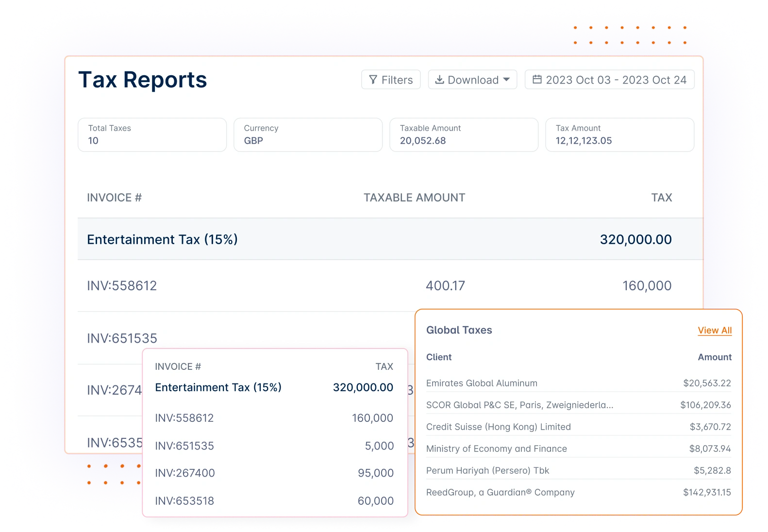The image size is (768, 532).
Task: Click the amount $142,931.15
Action: [707, 492]
